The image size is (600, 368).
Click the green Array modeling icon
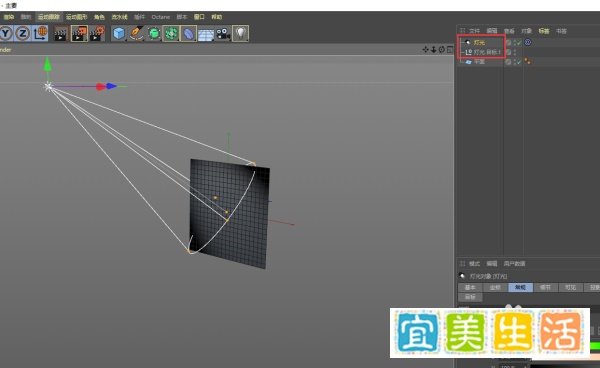pos(171,34)
